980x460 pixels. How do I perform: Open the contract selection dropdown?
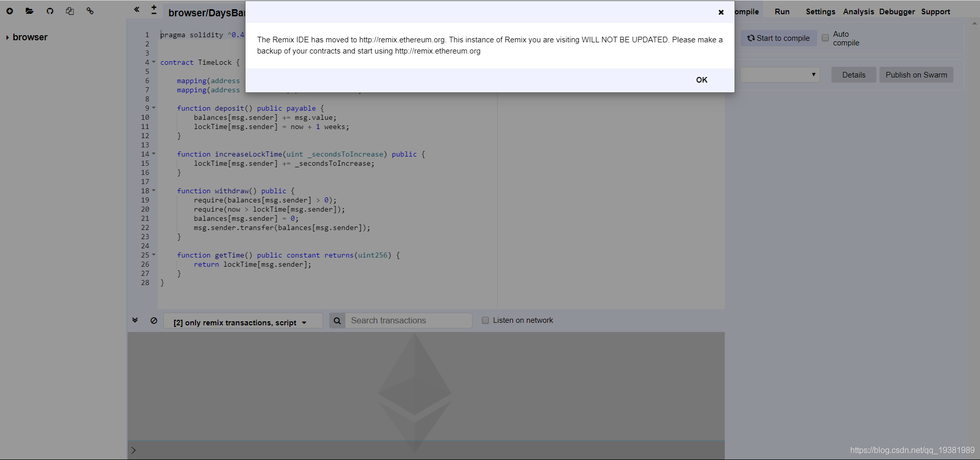(x=780, y=74)
